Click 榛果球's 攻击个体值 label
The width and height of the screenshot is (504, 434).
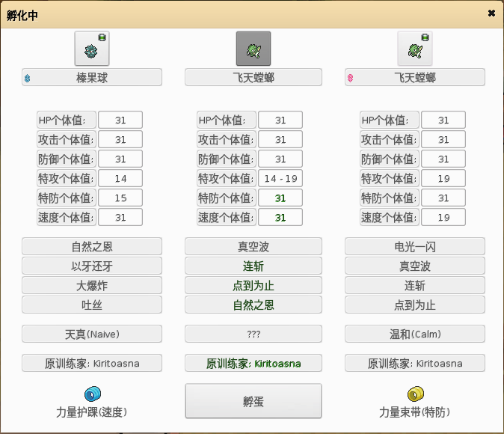click(x=67, y=139)
